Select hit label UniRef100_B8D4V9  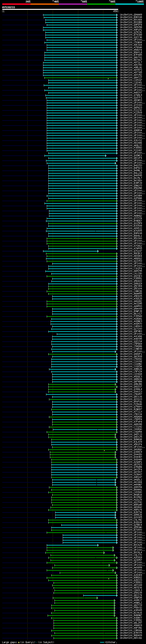click(x=131, y=635)
